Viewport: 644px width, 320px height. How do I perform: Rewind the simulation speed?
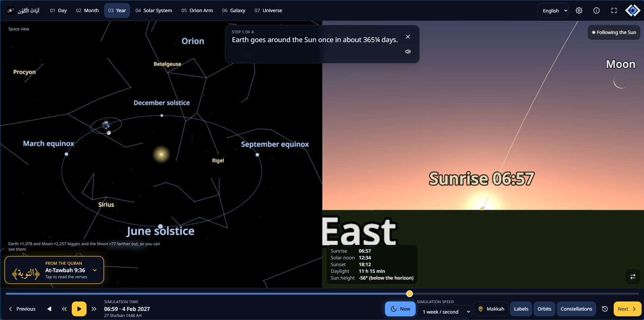click(64, 309)
